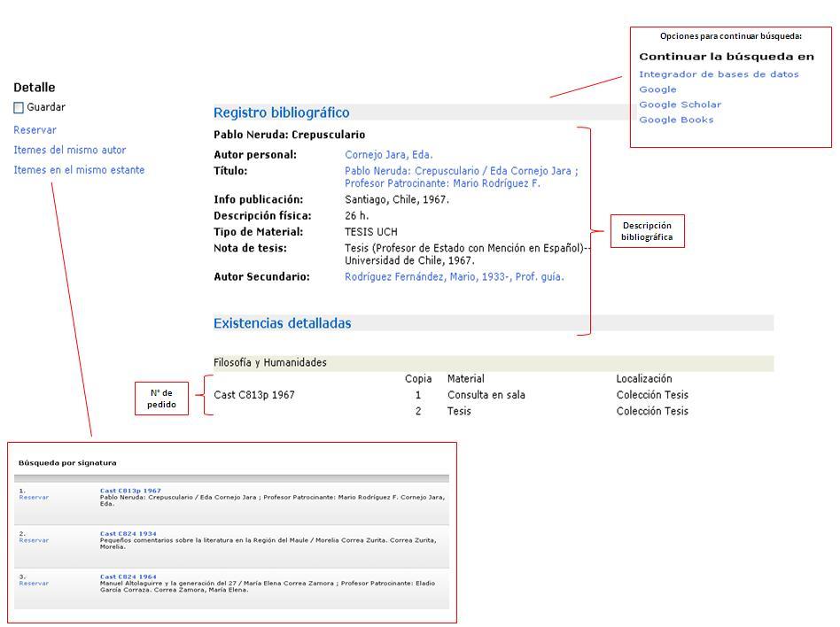
Task: Open the Cast C824 1964 result
Action: (128, 577)
